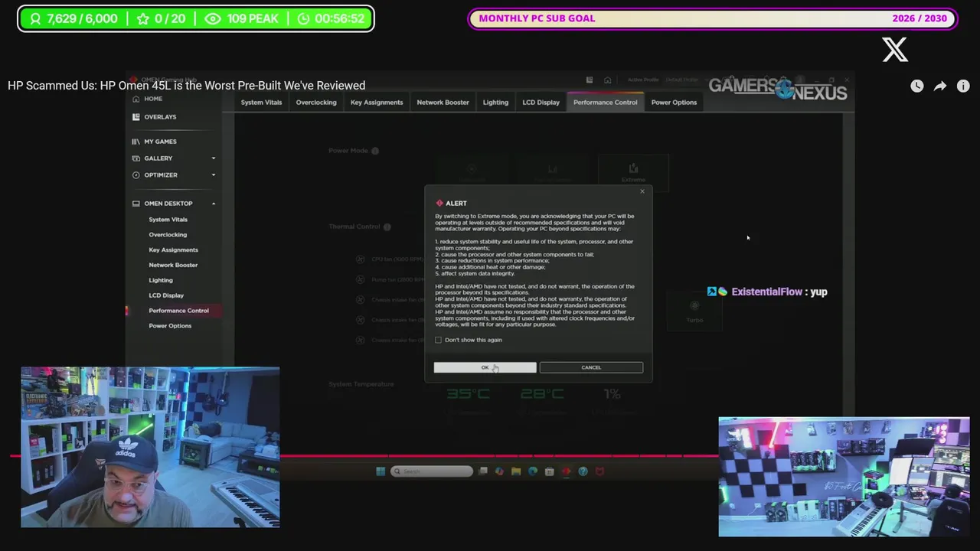Open Copilot from the taskbar

pos(499,471)
